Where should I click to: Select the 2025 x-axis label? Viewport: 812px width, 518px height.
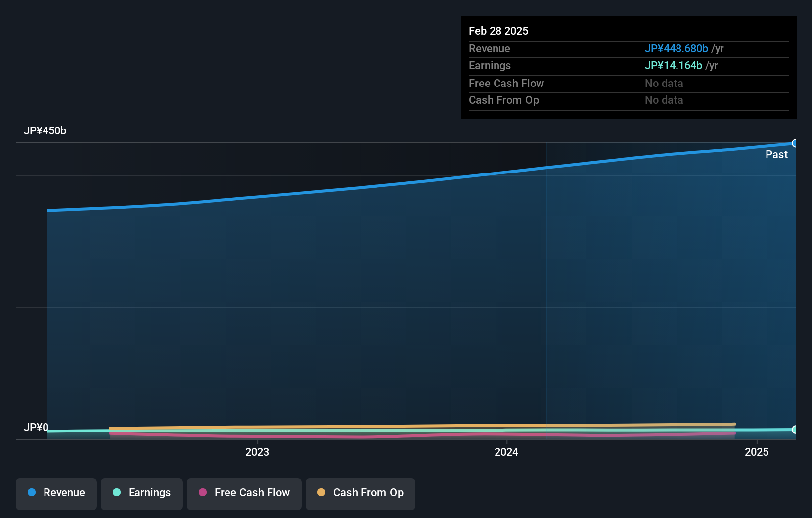pyautogui.click(x=757, y=452)
